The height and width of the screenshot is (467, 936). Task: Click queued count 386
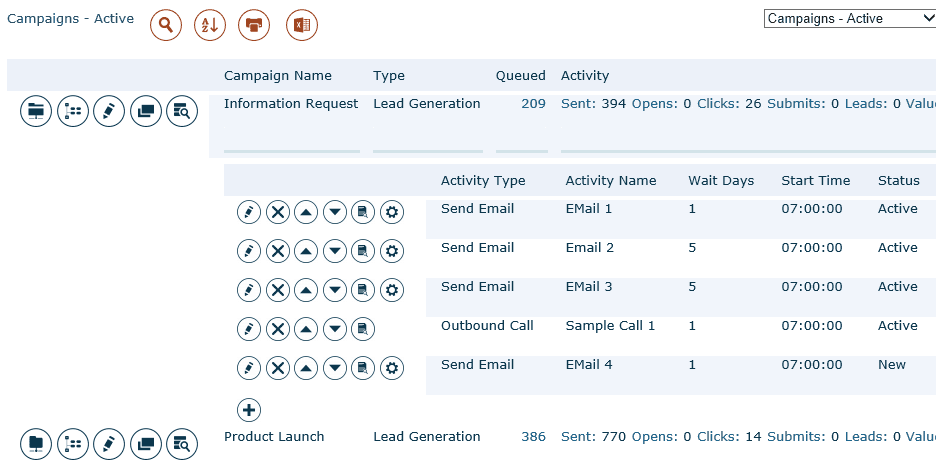click(x=534, y=437)
